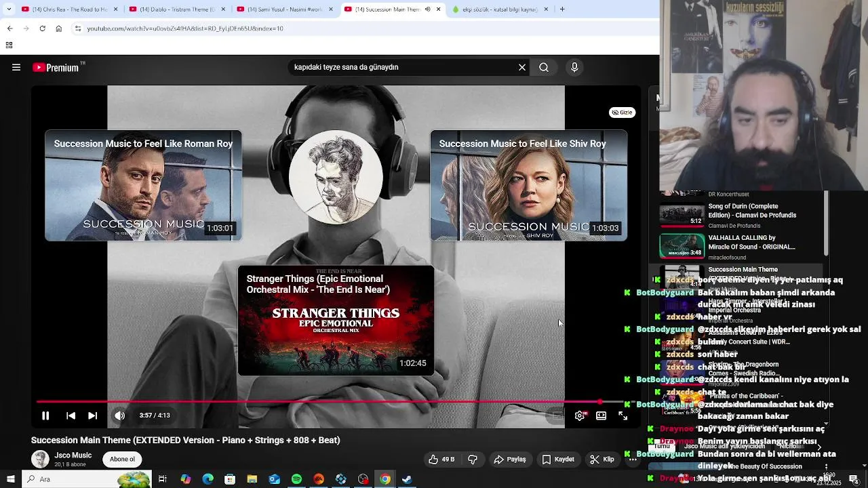Open the bookmarks apps grid icon
The image size is (868, 488).
9,45
